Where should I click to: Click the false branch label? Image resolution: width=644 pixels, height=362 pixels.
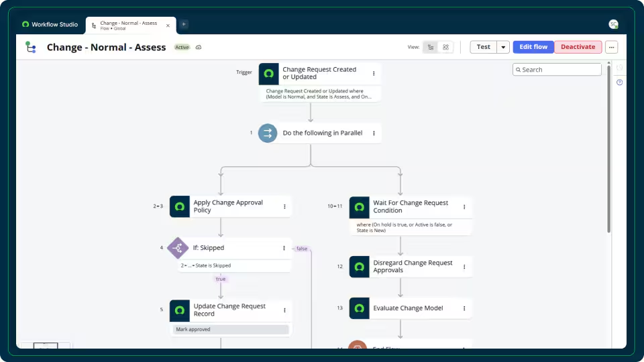tap(302, 249)
